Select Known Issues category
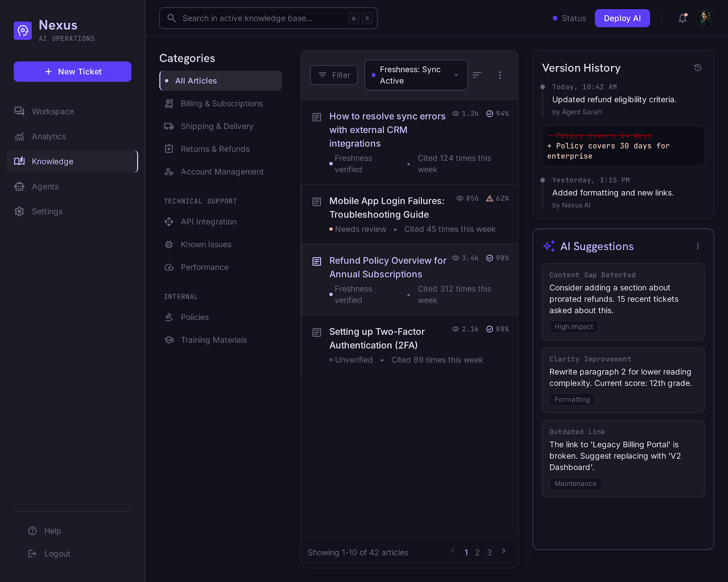 [221, 245]
